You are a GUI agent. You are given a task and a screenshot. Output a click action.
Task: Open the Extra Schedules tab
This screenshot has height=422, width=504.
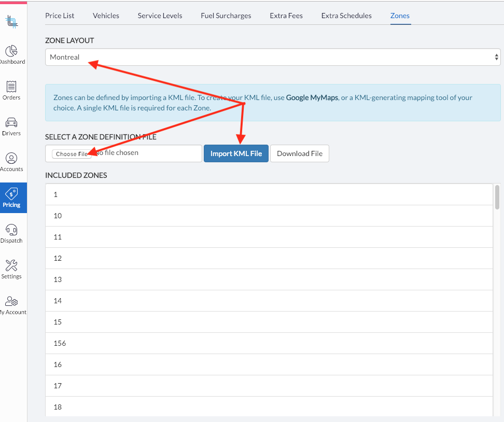346,16
